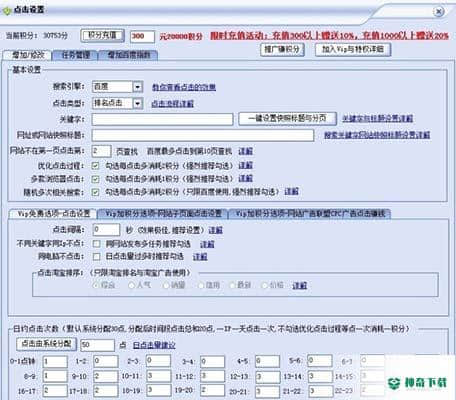Click the recharge amount field showing 300
The width and height of the screenshot is (456, 400).
tap(142, 36)
